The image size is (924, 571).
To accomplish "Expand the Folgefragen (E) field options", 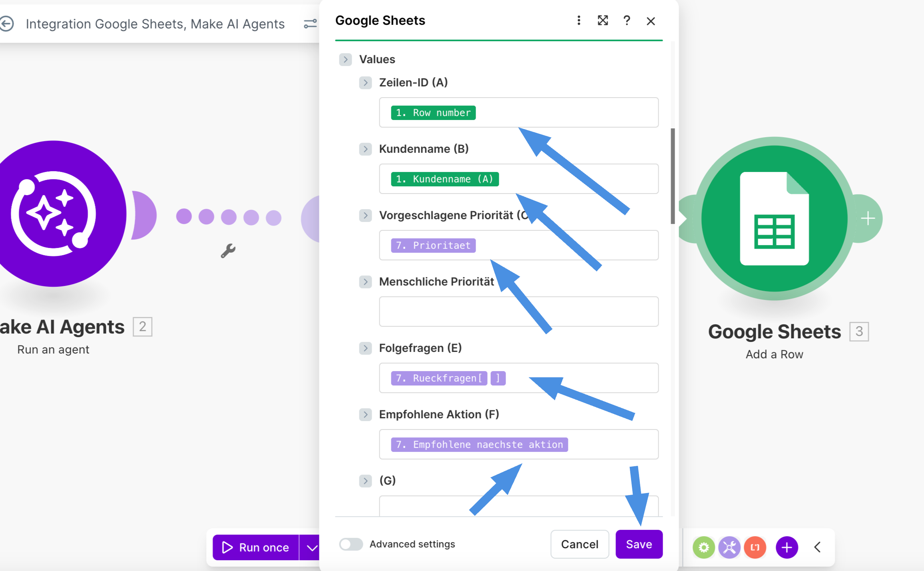I will 365,348.
